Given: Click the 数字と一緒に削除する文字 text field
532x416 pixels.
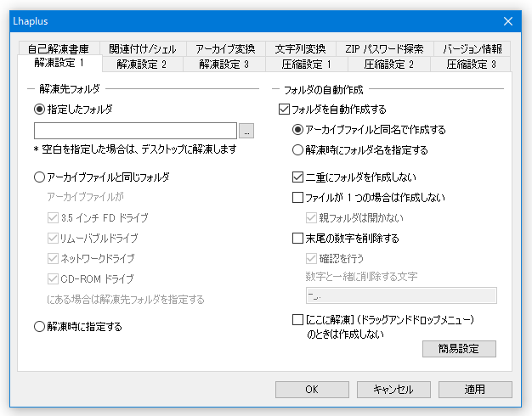Looking at the screenshot, I should click(x=401, y=295).
